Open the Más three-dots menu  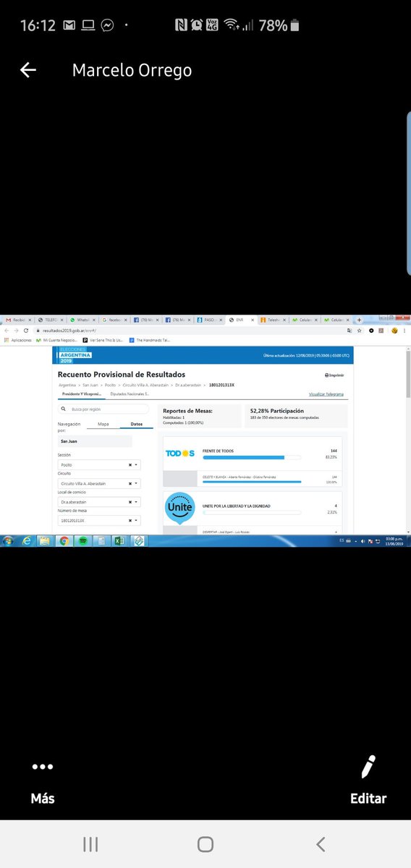(x=43, y=767)
